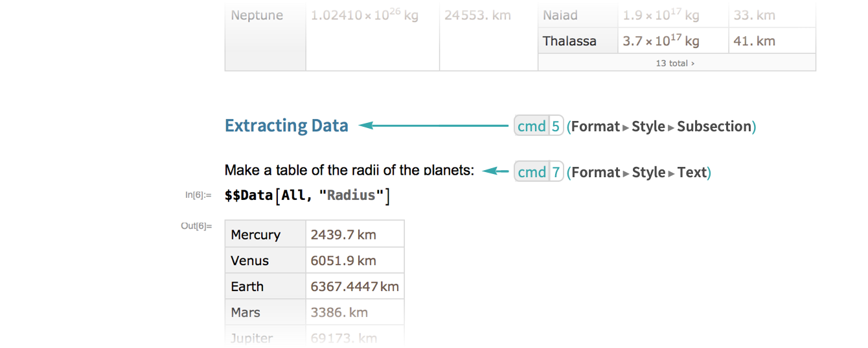Click the Format ▸ Style ▸ Text menu path

coord(639,172)
